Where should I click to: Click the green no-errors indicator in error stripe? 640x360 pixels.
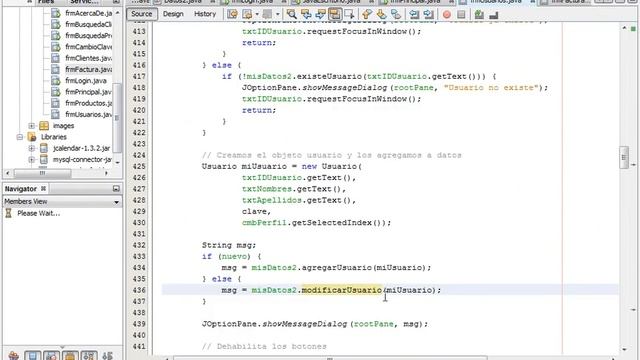(633, 29)
